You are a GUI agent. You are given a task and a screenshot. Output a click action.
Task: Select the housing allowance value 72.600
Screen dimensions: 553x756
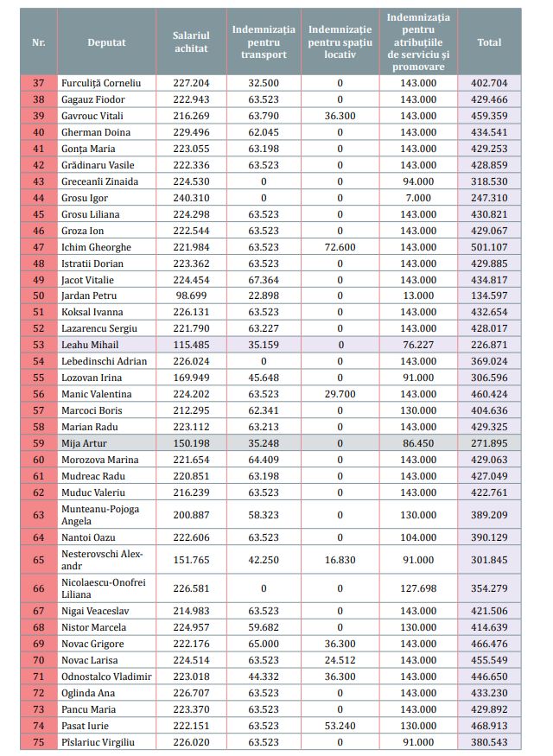(x=340, y=247)
